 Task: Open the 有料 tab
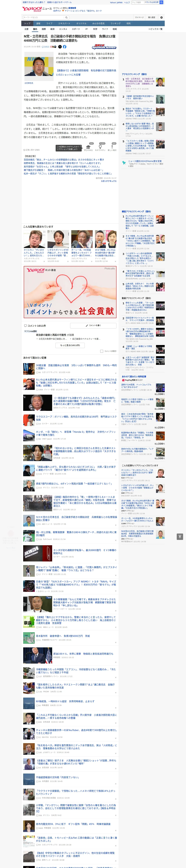pos(128,24)
